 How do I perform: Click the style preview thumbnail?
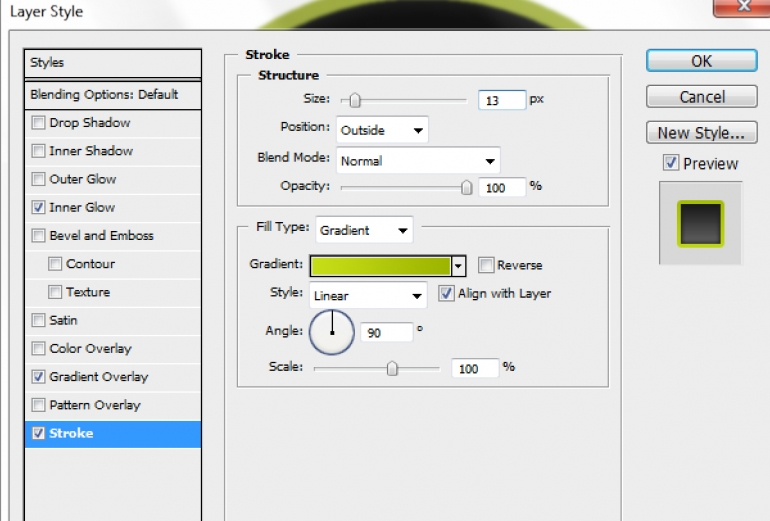(700, 223)
